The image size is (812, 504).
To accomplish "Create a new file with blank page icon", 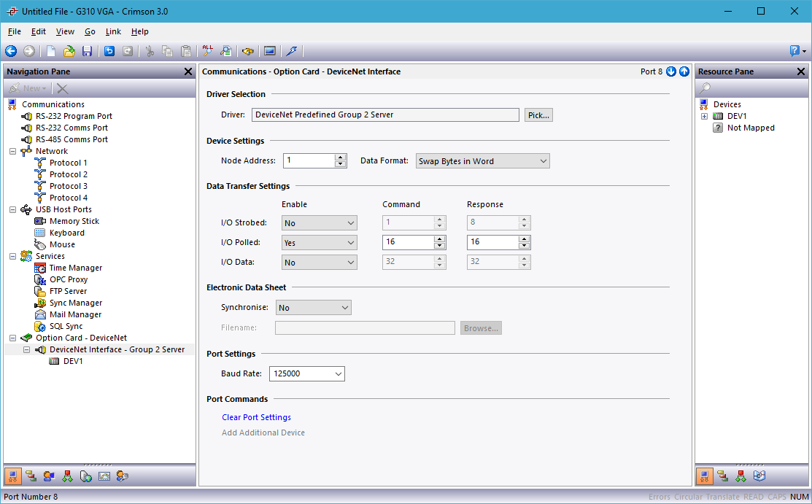I will coord(51,51).
